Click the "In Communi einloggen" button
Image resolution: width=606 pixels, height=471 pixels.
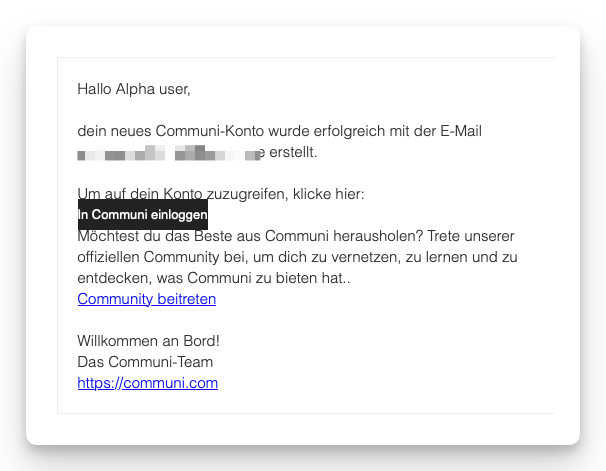click(143, 215)
